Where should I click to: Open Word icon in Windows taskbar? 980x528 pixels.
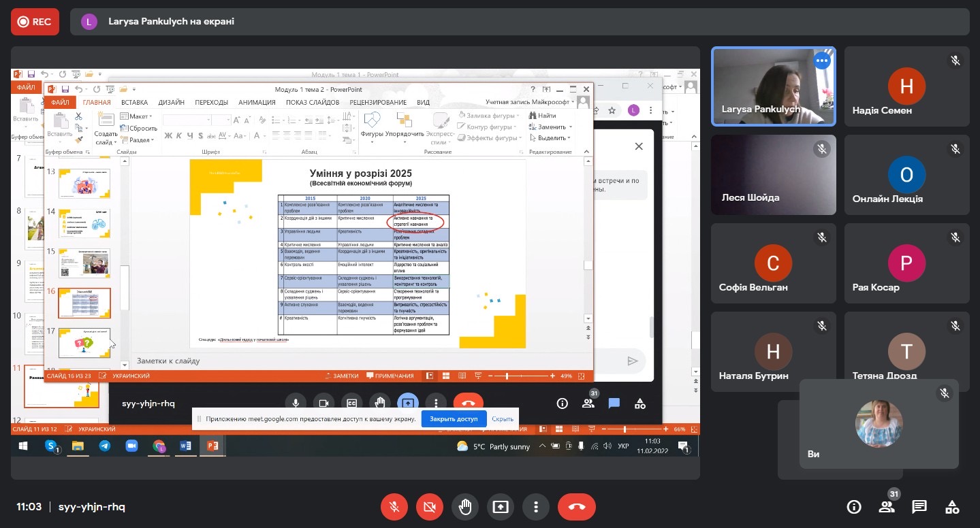pyautogui.click(x=185, y=446)
